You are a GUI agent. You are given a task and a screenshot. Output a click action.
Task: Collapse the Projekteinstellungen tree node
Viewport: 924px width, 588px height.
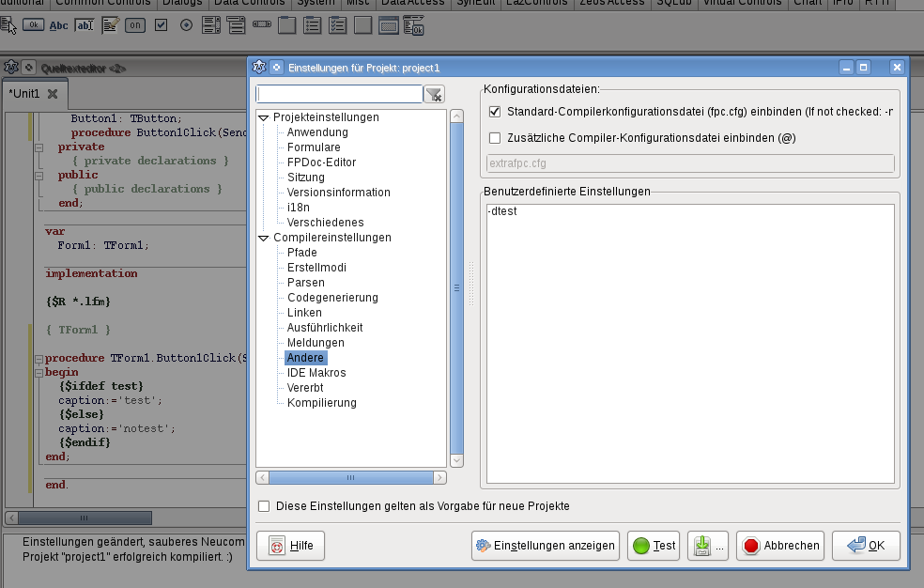click(x=264, y=117)
